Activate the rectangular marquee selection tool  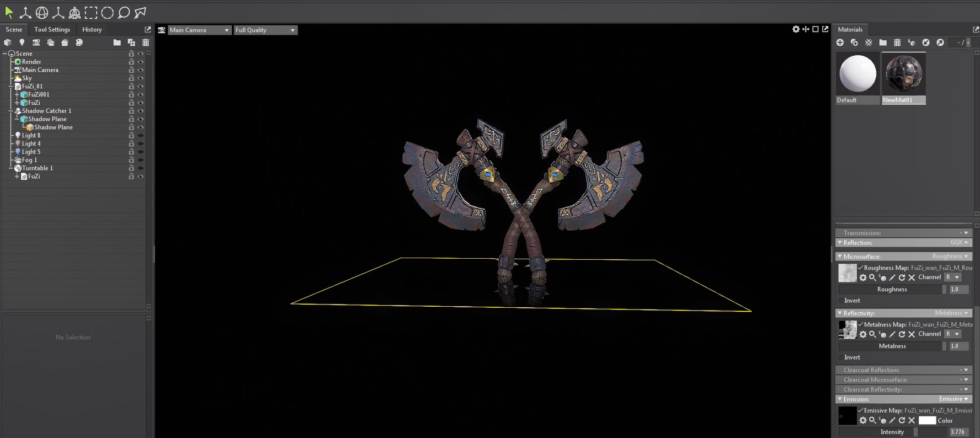tap(91, 12)
